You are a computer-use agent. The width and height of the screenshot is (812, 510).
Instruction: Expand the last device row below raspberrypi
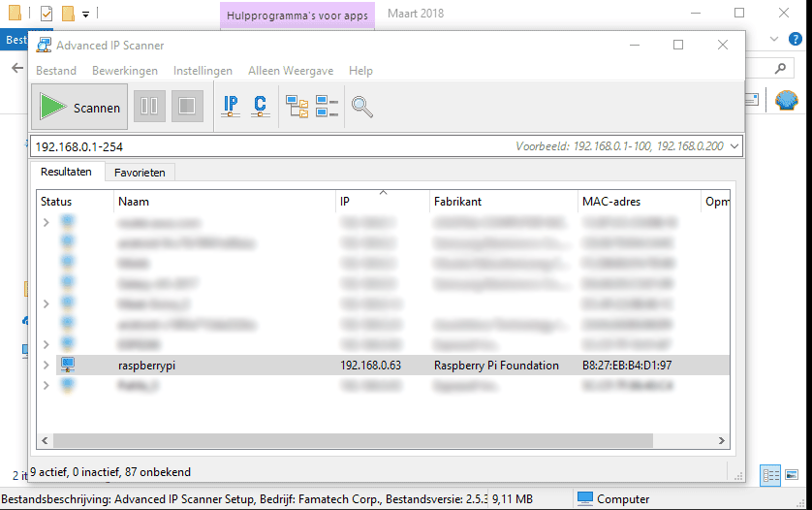47,386
